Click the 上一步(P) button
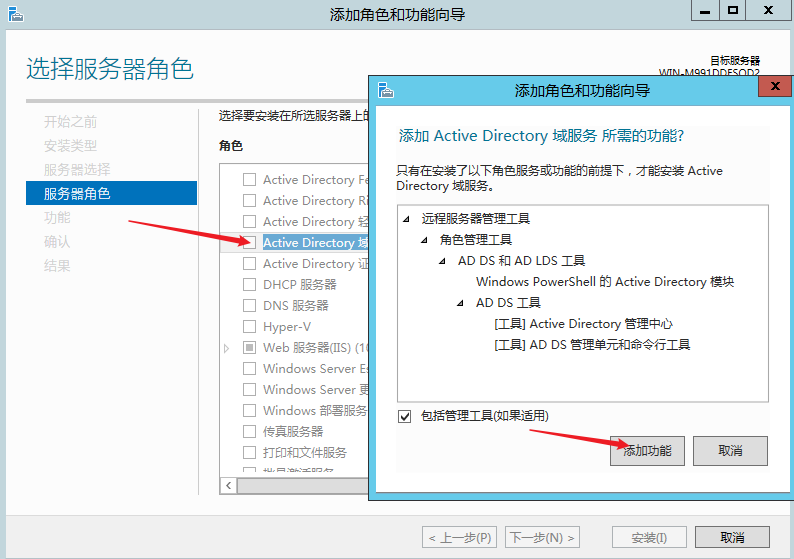794x559 pixels. tap(459, 537)
